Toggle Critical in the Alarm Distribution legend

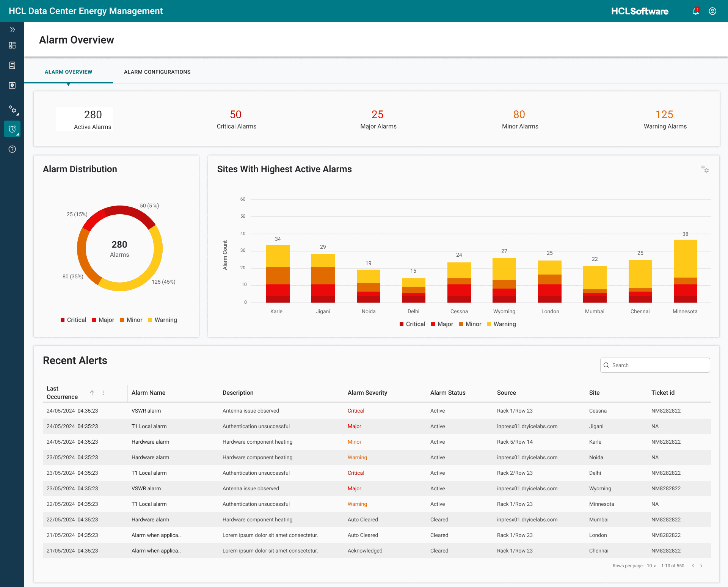(74, 320)
